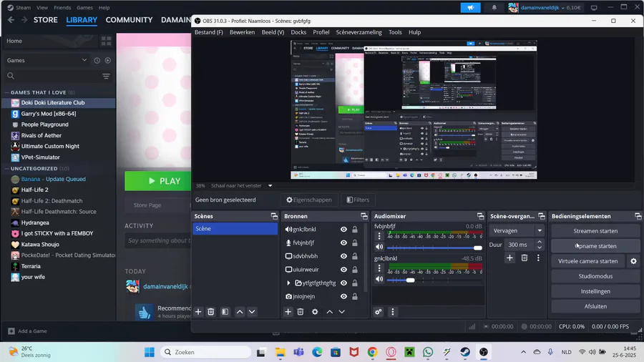Mute gnk;lbnkl audio speaker icon
Image resolution: width=644 pixels, height=362 pixels.
379,279
